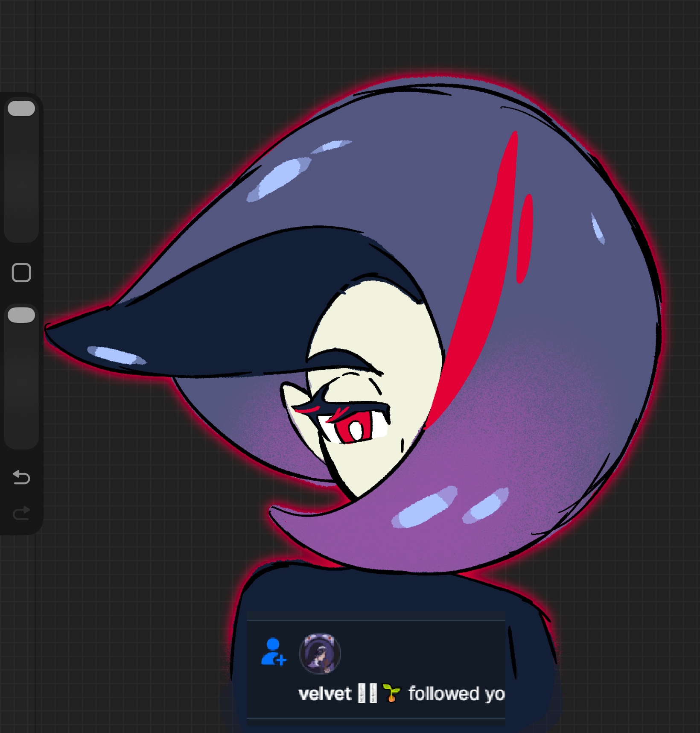Image resolution: width=700 pixels, height=733 pixels.
Task: Click the empty grid canvas background
Action: coord(128,598)
